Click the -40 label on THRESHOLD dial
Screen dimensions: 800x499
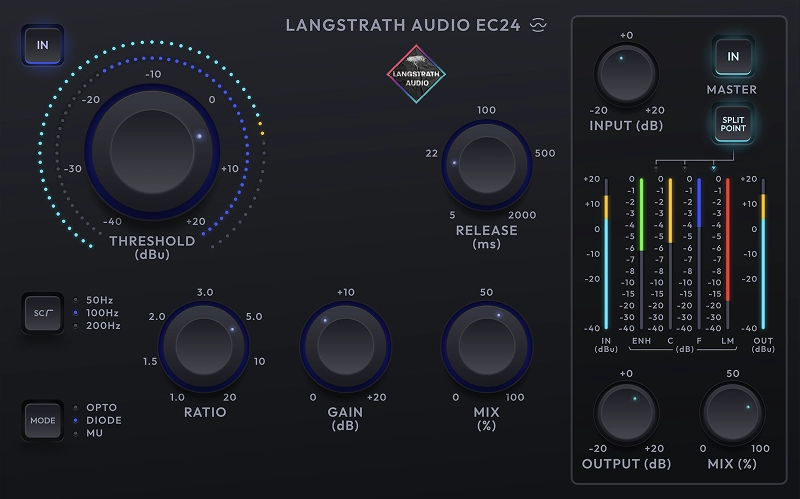click(112, 221)
